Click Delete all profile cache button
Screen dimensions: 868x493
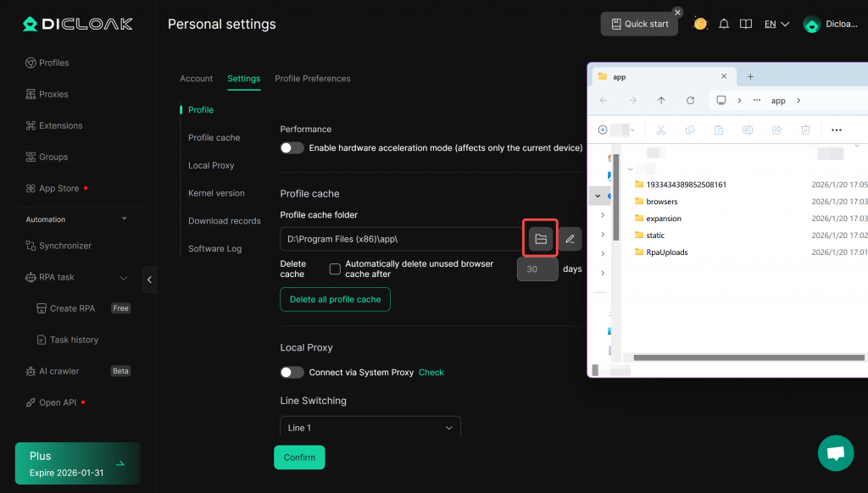coord(335,299)
